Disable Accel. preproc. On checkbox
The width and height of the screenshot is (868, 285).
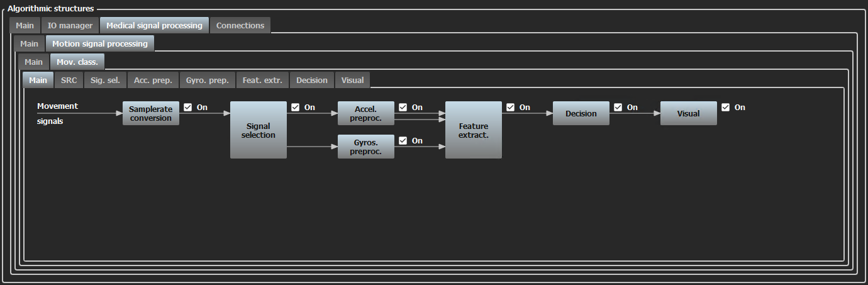pos(403,108)
